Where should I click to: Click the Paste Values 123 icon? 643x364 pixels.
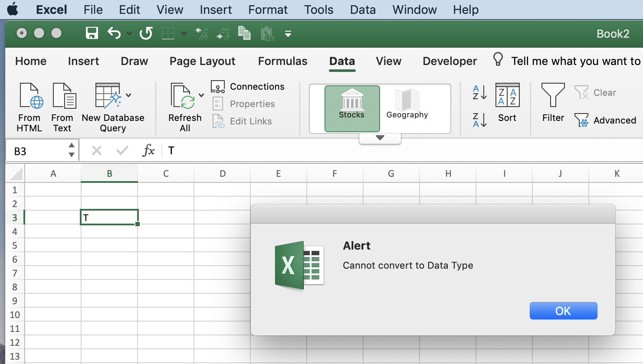pos(267,33)
